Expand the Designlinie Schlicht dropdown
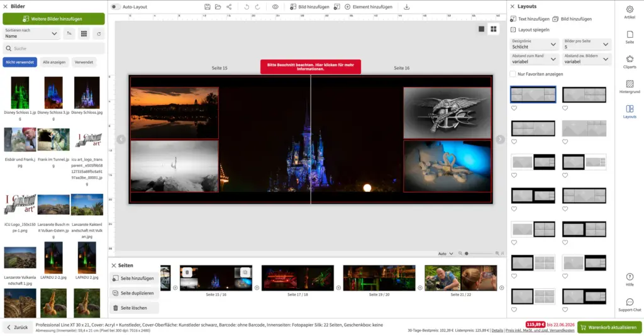Screen dimensions: 644x336 pos(534,44)
